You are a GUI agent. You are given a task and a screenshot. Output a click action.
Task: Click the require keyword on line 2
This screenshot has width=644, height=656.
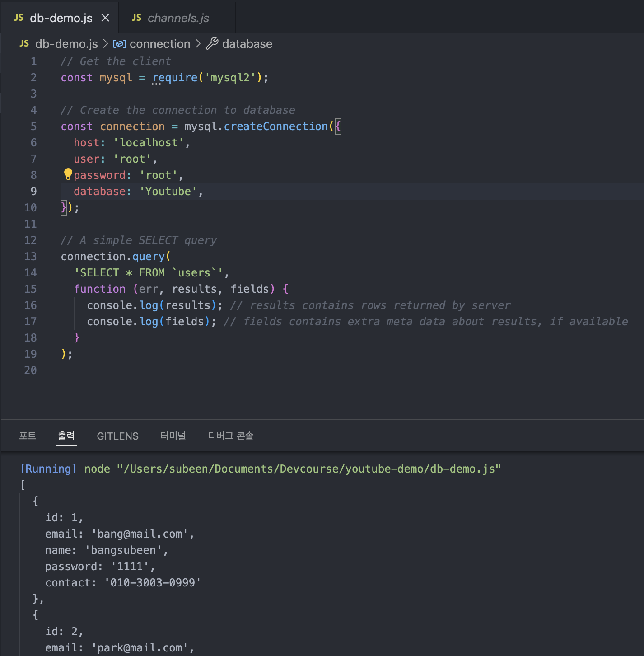(175, 78)
